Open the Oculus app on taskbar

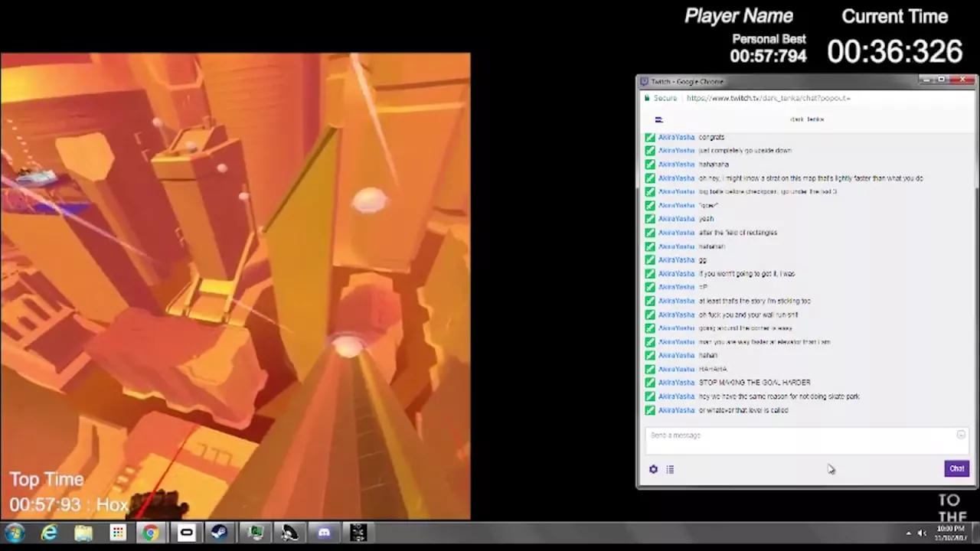[186, 533]
